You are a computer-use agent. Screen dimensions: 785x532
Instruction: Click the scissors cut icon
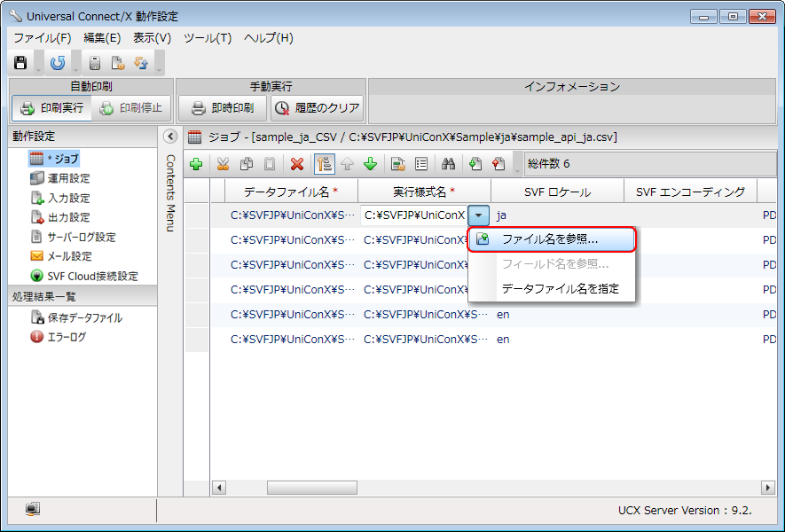[223, 164]
